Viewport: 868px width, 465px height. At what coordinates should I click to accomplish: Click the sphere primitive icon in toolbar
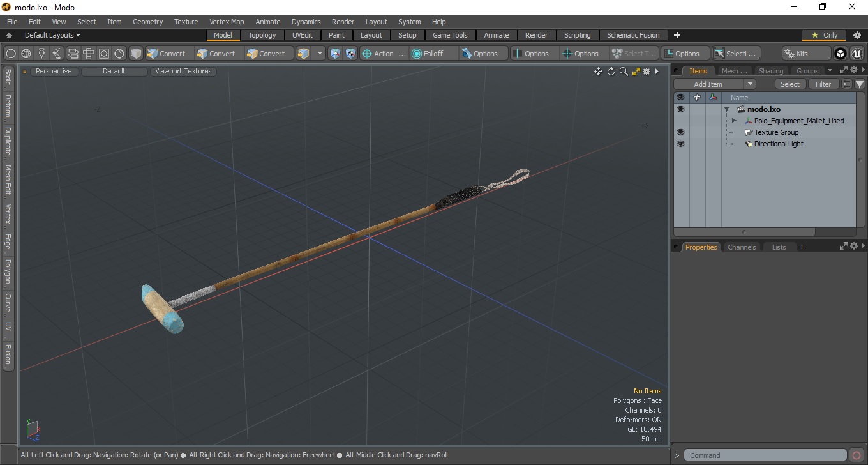click(11, 54)
